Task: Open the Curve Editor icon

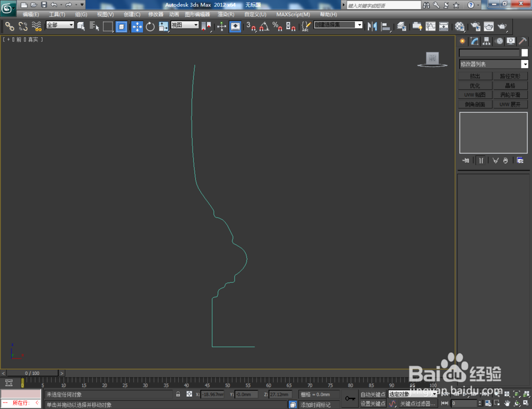Action: click(x=430, y=27)
